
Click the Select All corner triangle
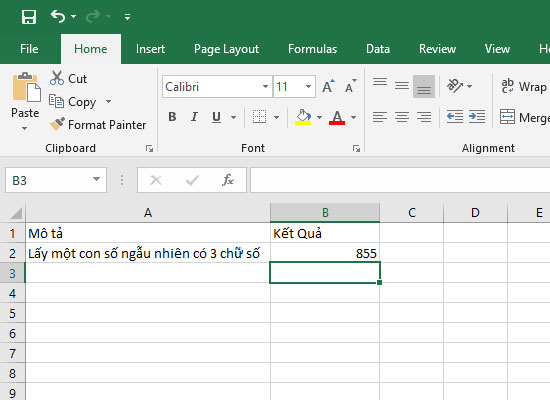tap(15, 213)
